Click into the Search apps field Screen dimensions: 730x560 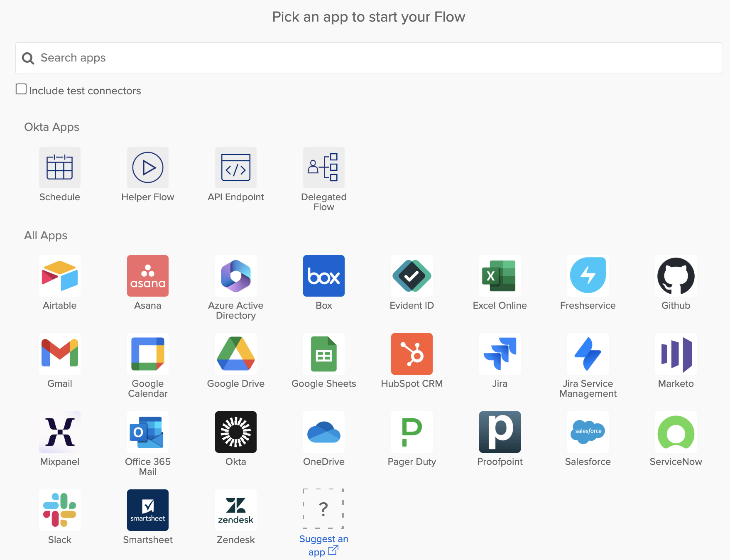pyautogui.click(x=369, y=58)
